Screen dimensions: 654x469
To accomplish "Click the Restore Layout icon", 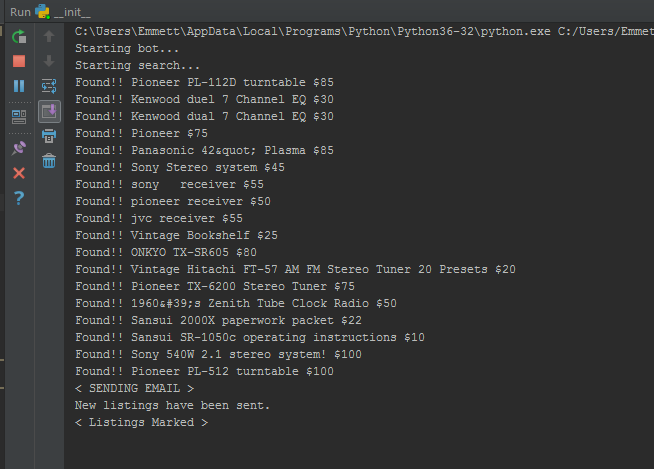I will coord(19,116).
